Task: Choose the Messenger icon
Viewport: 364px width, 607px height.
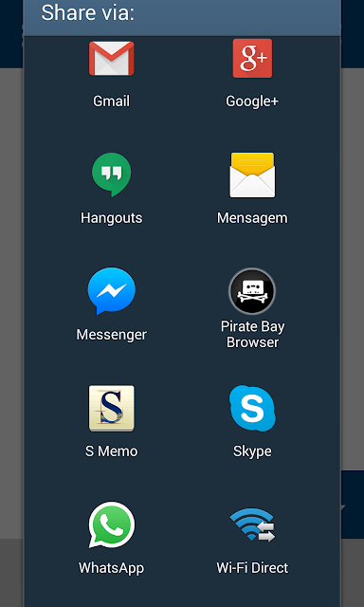Action: point(112,291)
